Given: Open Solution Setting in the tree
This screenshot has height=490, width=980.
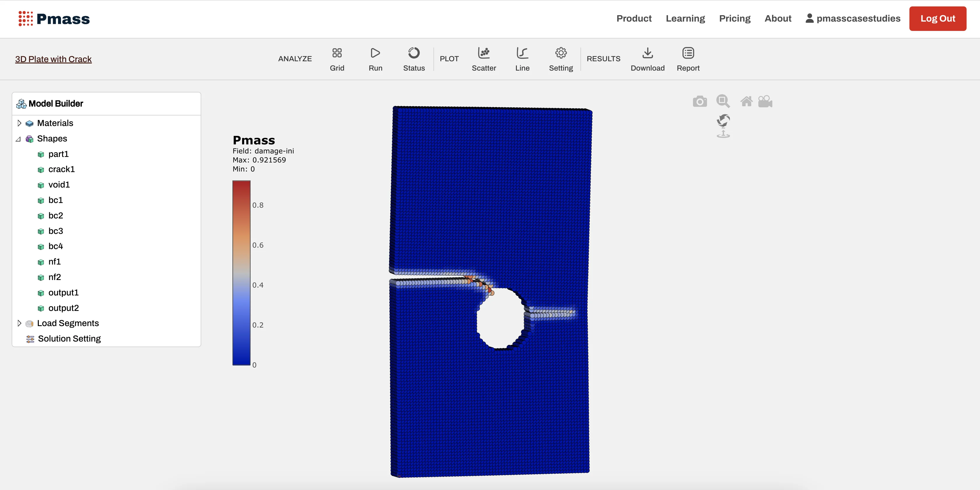Looking at the screenshot, I should [69, 339].
